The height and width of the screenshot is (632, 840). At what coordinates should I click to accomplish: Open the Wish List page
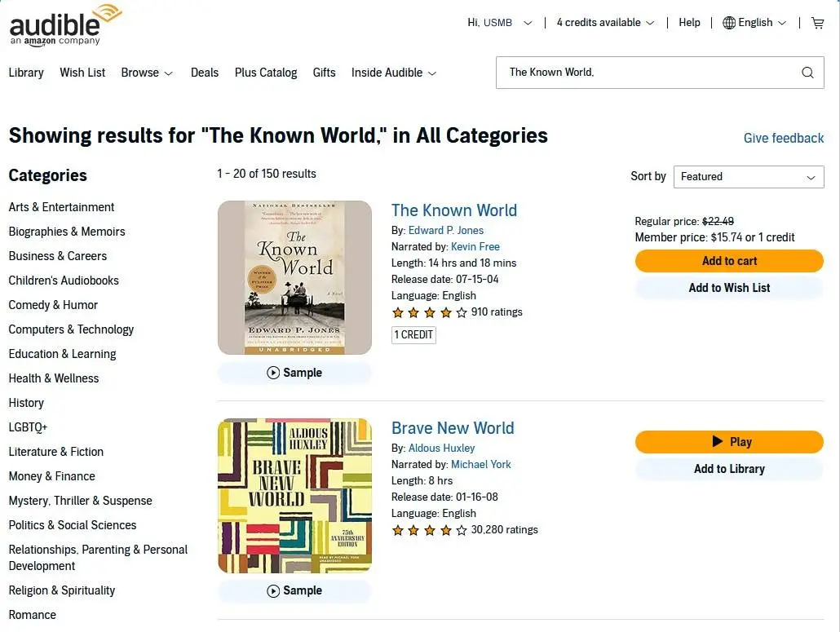click(82, 73)
